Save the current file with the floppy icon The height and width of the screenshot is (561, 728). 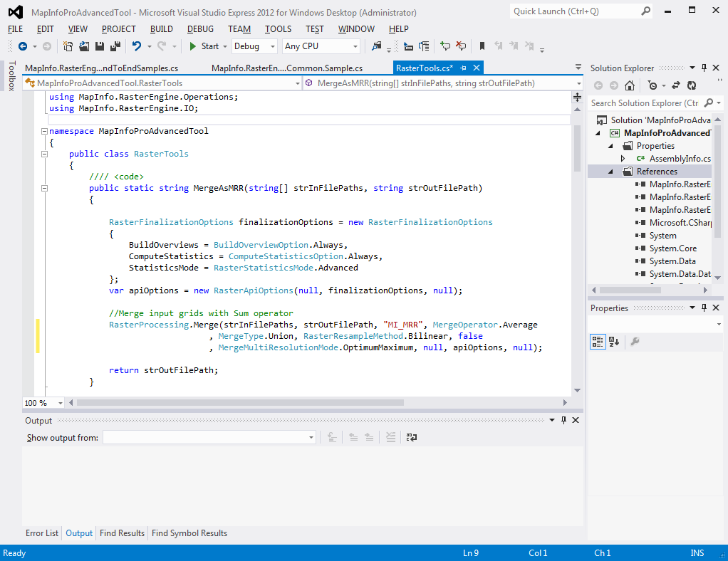click(x=99, y=46)
